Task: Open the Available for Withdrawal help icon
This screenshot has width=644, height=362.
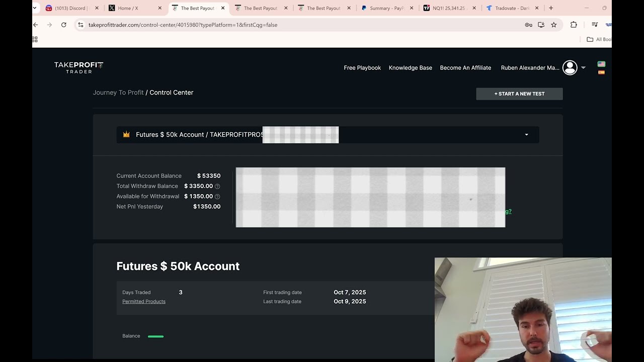Action: tap(217, 197)
